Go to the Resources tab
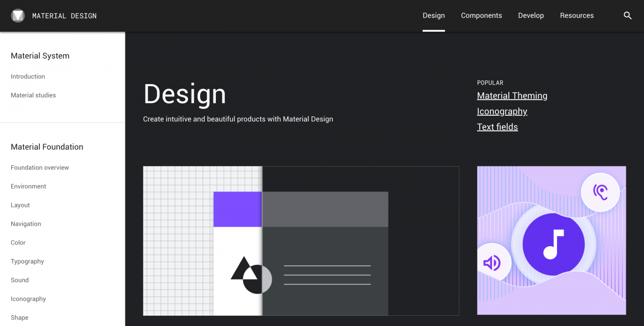This screenshot has height=326, width=644. click(576, 16)
